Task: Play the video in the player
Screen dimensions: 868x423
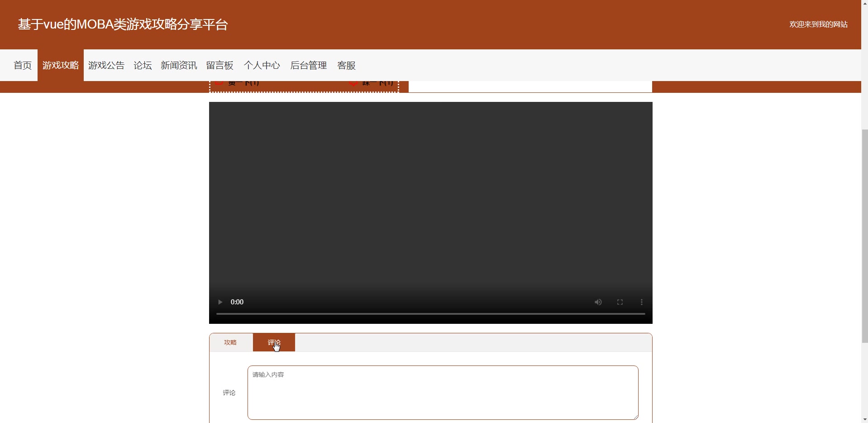Action: point(220,302)
